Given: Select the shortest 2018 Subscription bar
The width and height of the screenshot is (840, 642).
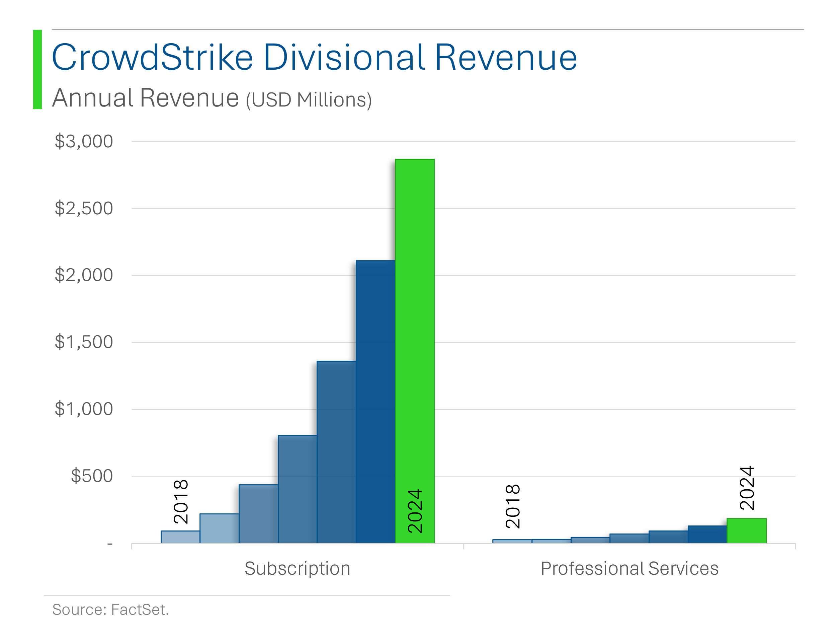Looking at the screenshot, I should 180,537.
